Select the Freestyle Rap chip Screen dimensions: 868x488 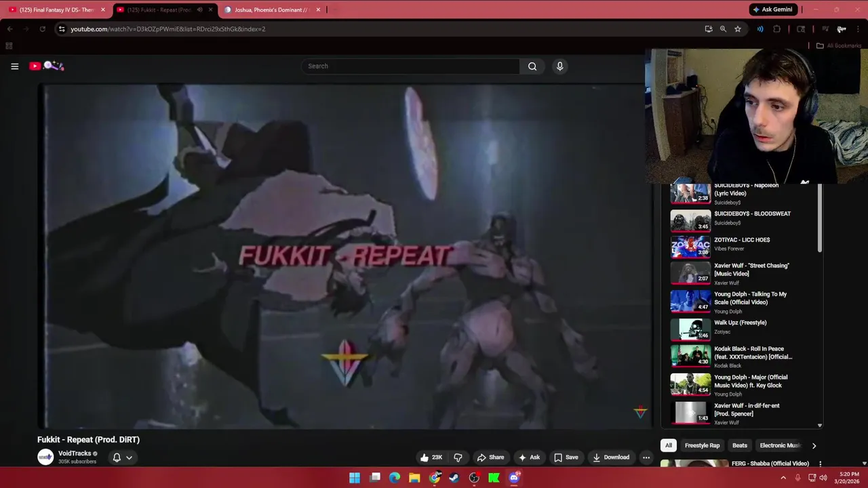pyautogui.click(x=702, y=445)
